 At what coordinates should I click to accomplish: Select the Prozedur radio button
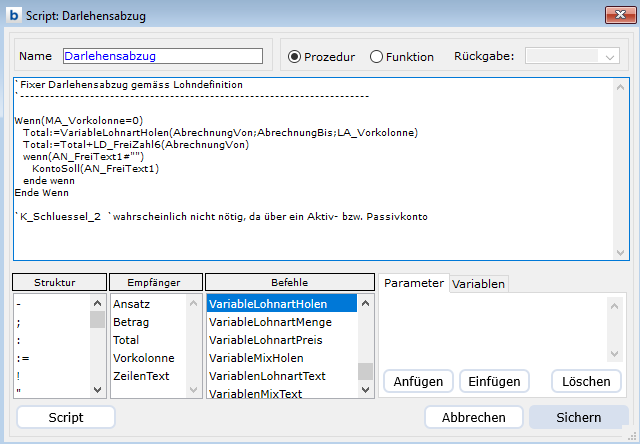click(x=294, y=57)
